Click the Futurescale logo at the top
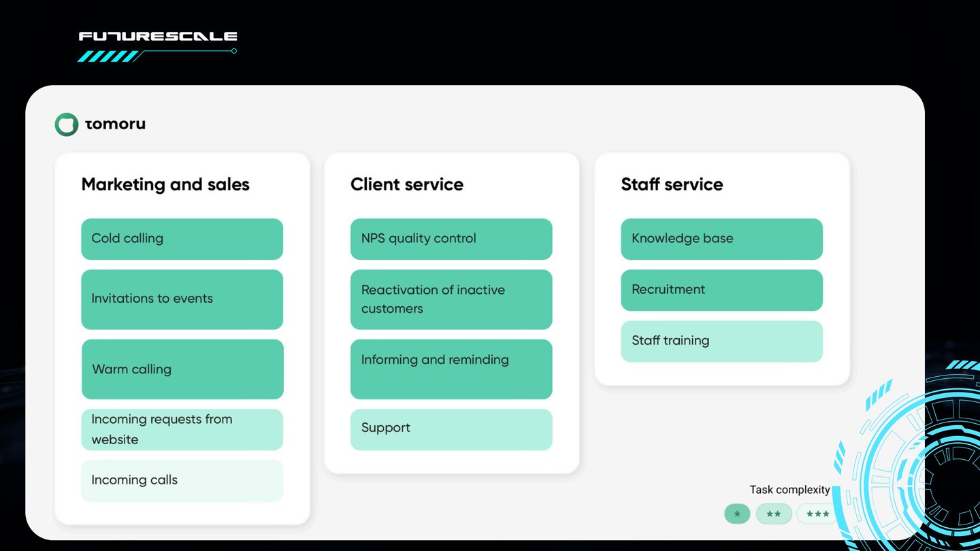The image size is (980, 551). (158, 46)
